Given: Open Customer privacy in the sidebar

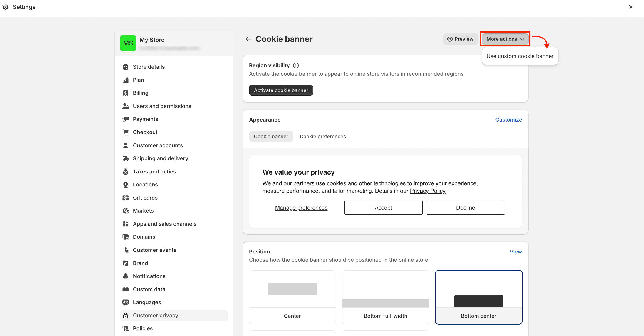Looking at the screenshot, I should (x=174, y=316).
